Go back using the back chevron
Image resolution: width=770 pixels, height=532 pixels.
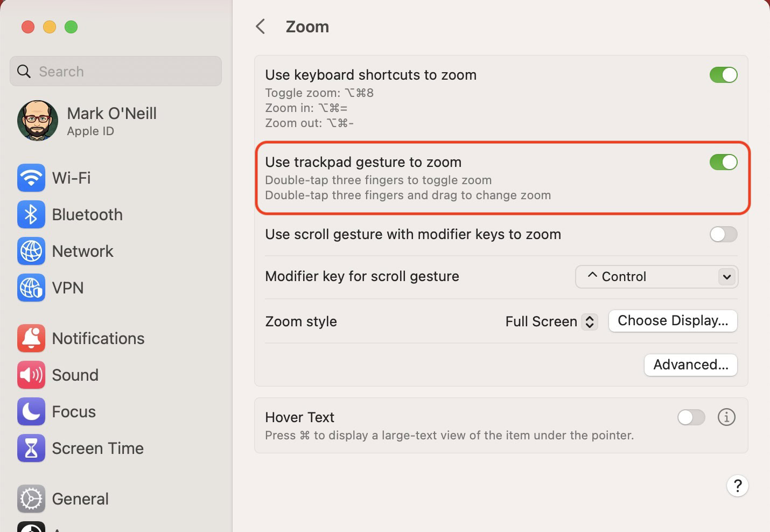pos(261,26)
